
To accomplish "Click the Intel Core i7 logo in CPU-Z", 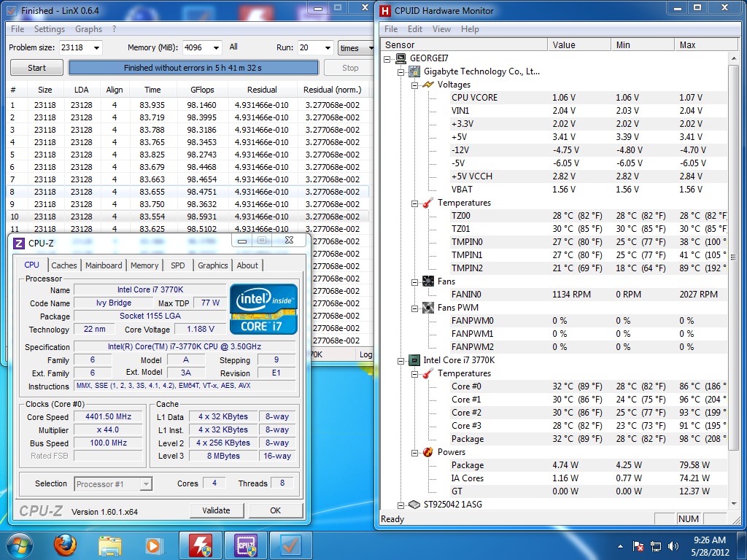I will [263, 309].
